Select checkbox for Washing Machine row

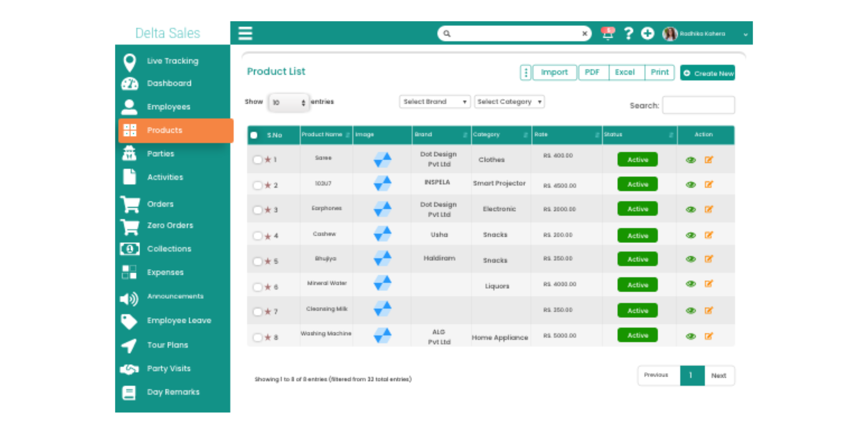pos(257,337)
